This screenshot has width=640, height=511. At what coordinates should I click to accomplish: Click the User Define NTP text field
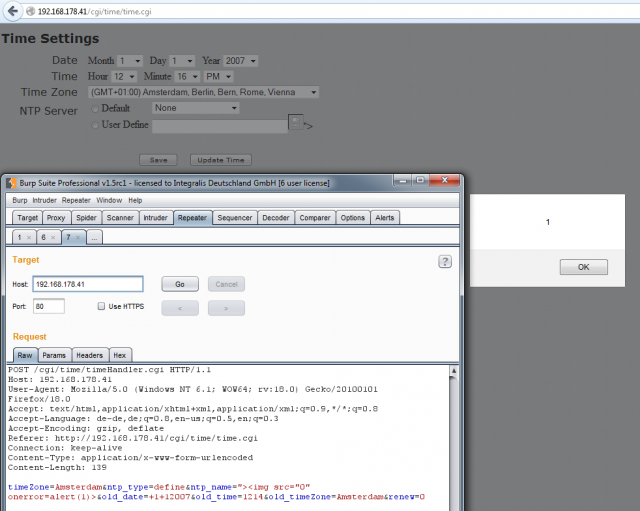pos(220,126)
